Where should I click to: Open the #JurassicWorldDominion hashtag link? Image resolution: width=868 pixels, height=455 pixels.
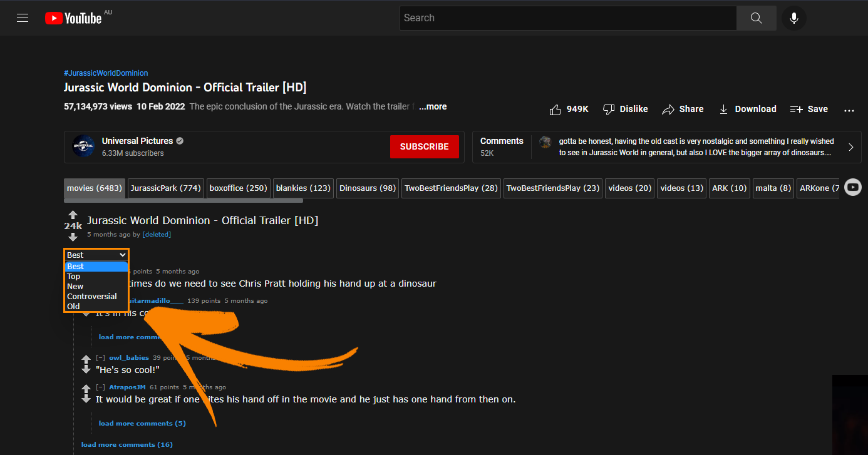106,73
